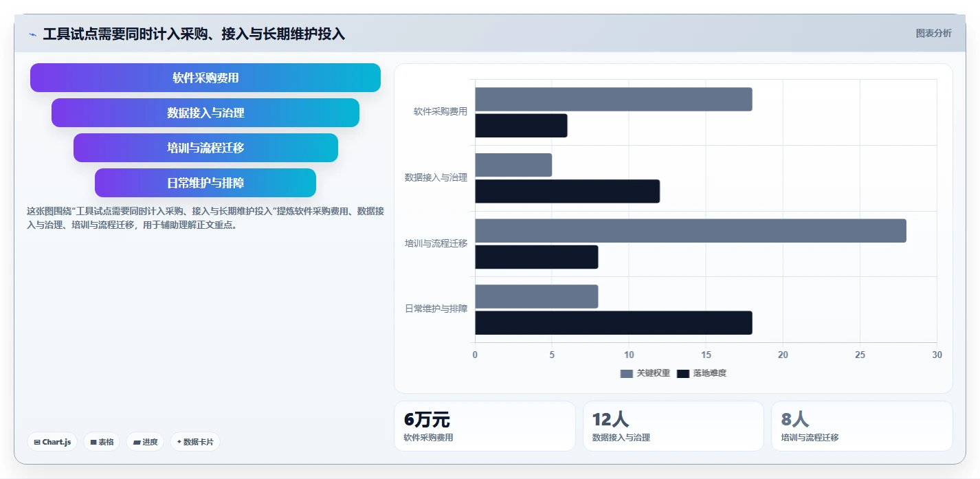The width and height of the screenshot is (980, 479).
Task: Toggle the 关键权重 legend swatch
Action: (626, 373)
